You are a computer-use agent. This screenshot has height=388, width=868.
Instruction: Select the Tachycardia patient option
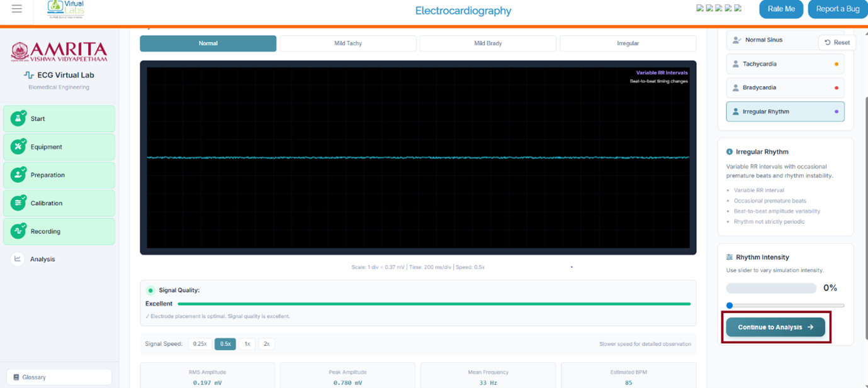[785, 64]
